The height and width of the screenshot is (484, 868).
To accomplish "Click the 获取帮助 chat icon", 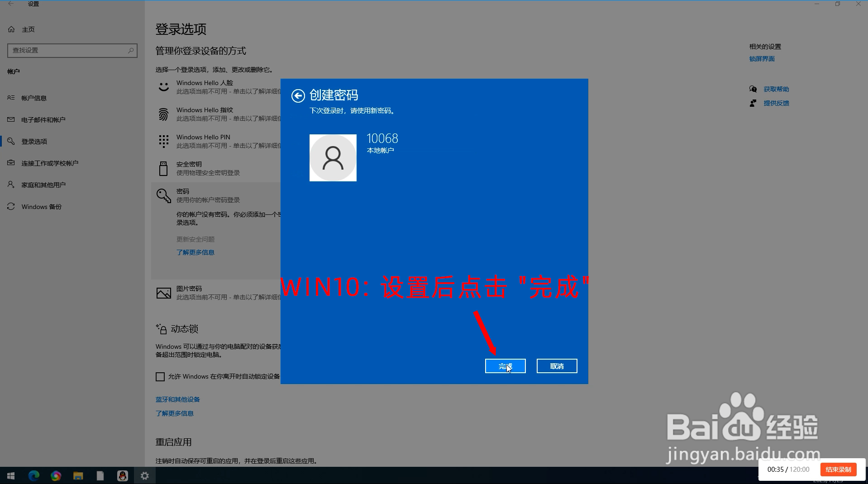I will 753,89.
